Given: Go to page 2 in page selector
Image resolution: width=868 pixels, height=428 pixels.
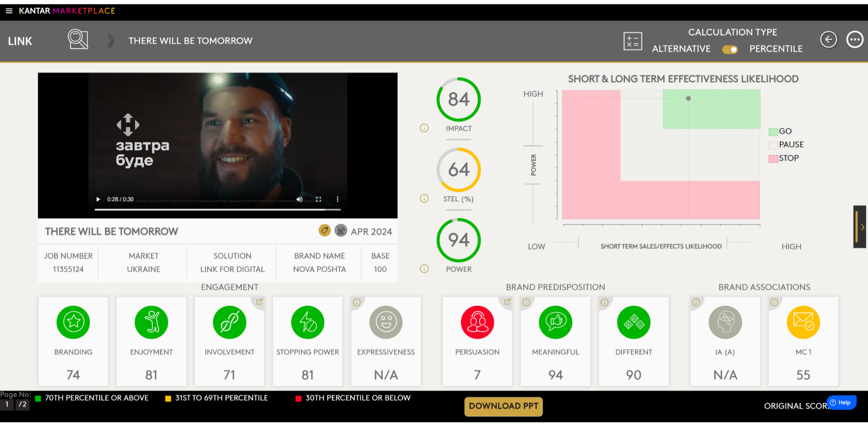Looking at the screenshot, I should coord(23,404).
